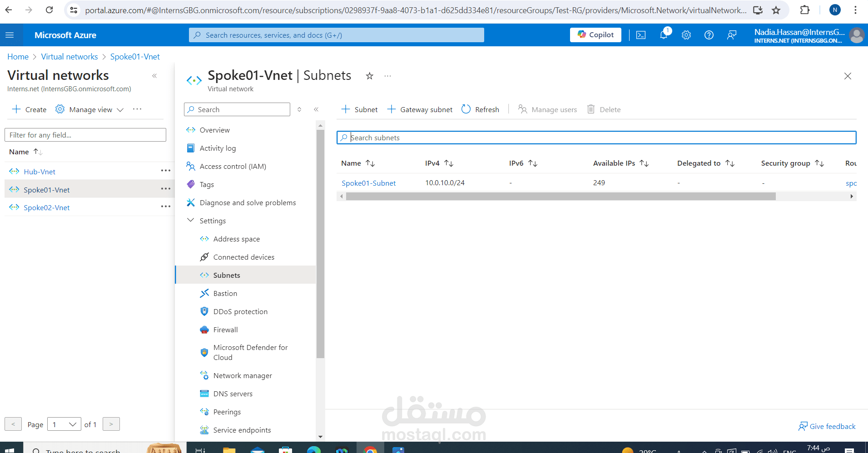Click the Copilot button
The width and height of the screenshot is (868, 453).
click(595, 35)
